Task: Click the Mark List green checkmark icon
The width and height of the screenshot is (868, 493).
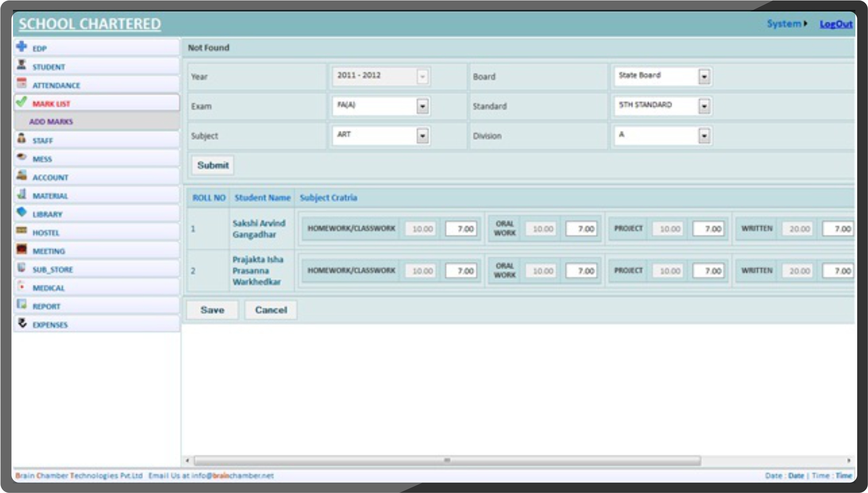Action: (x=22, y=102)
